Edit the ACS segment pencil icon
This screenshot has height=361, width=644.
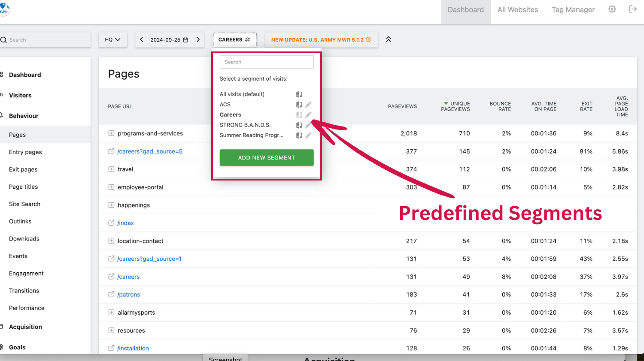308,105
